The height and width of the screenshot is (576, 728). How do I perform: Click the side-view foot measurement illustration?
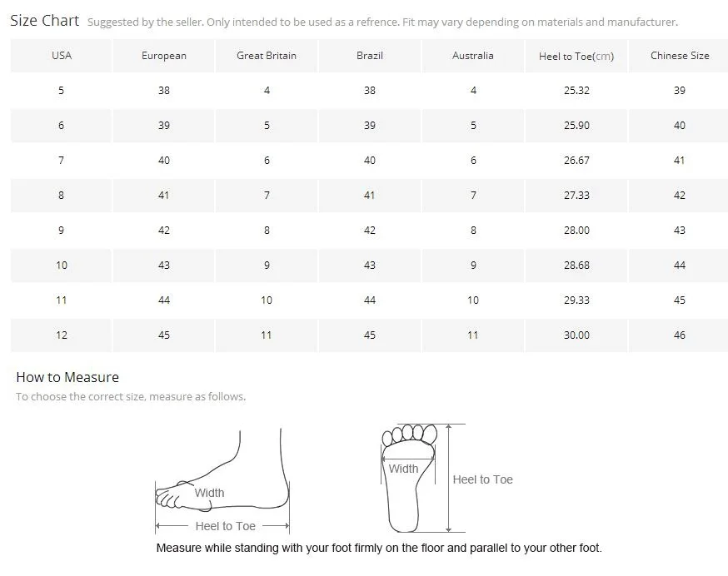point(222,481)
